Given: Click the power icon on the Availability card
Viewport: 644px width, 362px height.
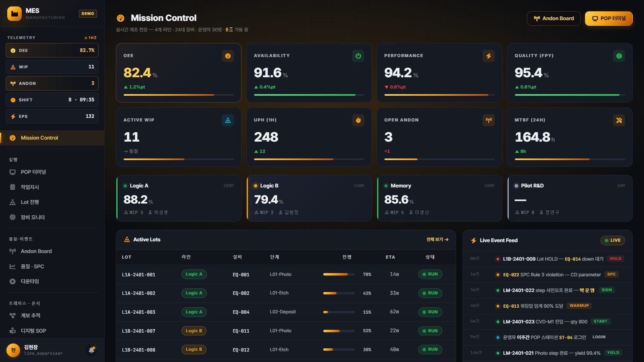Looking at the screenshot, I should (x=358, y=56).
